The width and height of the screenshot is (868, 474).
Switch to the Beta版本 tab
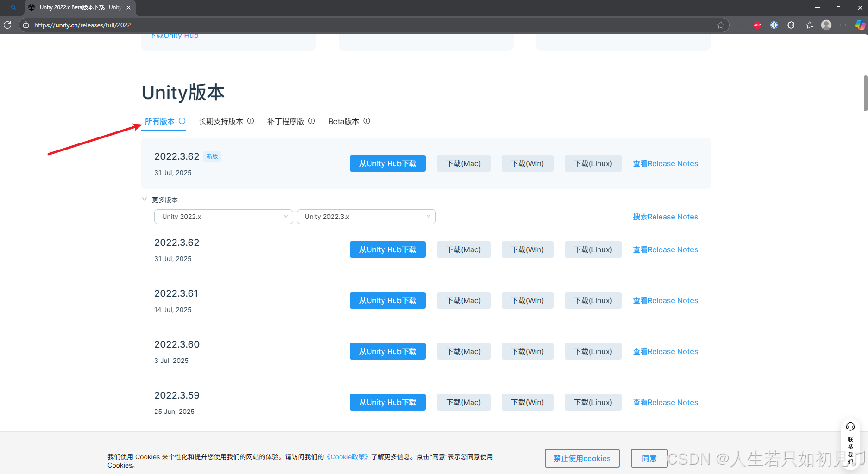pos(344,121)
